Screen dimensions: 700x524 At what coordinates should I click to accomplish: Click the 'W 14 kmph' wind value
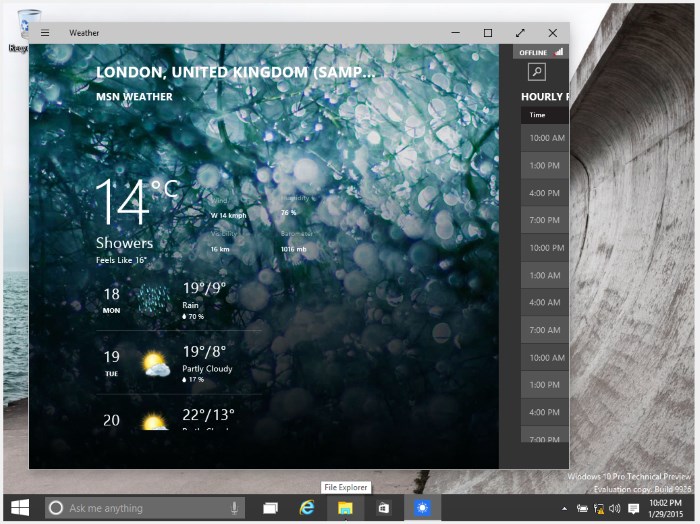coord(229,216)
